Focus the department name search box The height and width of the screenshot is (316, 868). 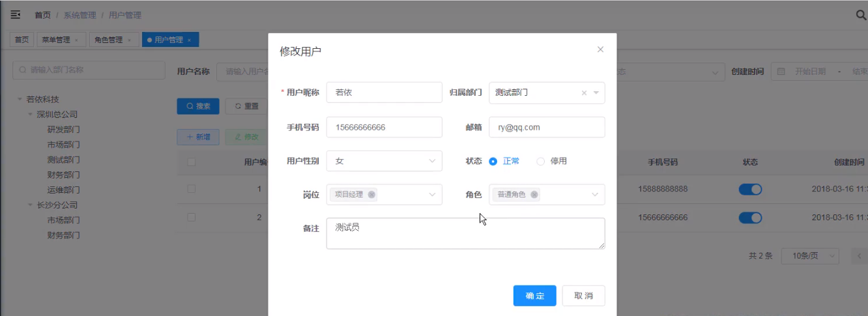point(89,70)
